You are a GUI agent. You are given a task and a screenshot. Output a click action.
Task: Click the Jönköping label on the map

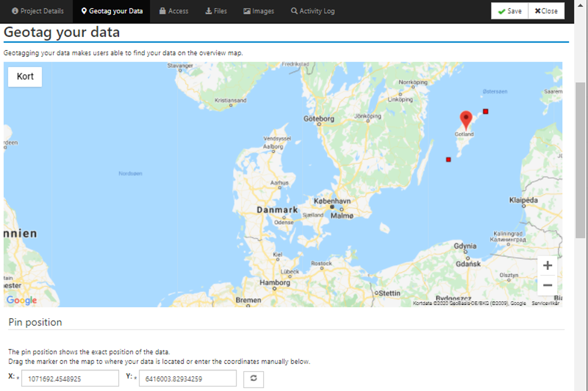tap(367, 116)
